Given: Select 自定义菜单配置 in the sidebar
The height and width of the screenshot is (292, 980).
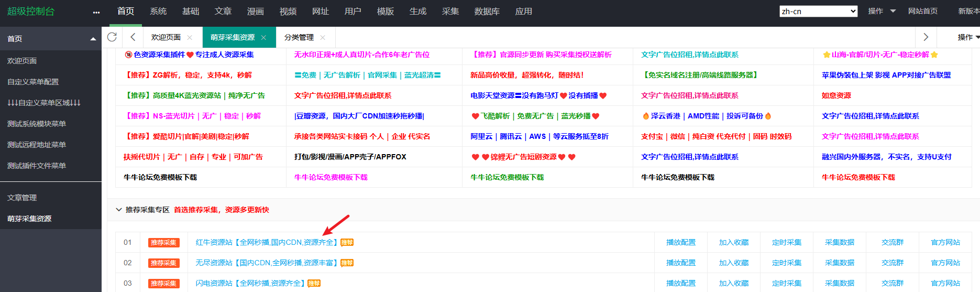Looking at the screenshot, I should click(x=33, y=82).
